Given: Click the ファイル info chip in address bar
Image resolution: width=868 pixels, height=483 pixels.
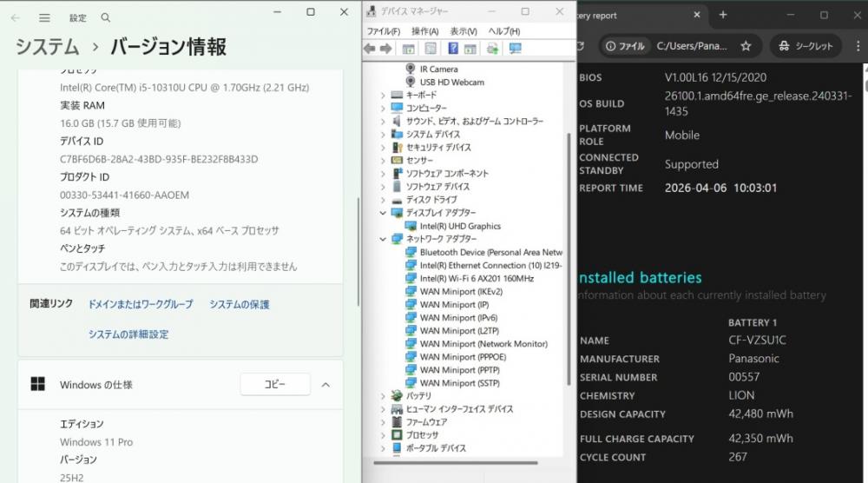Looking at the screenshot, I should tap(626, 46).
